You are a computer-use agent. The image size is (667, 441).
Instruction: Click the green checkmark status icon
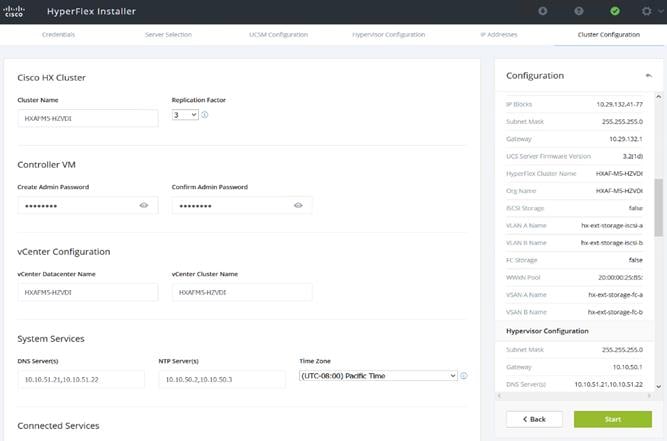(615, 11)
